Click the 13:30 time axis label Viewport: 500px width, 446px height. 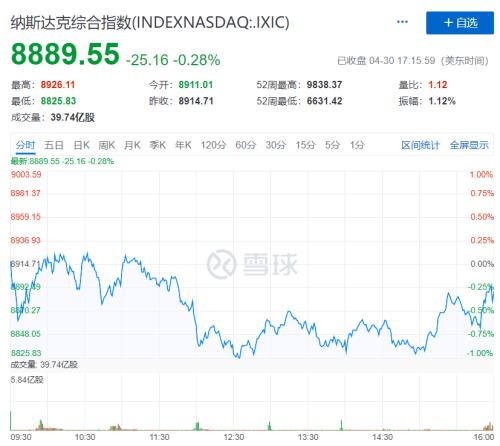(x=308, y=437)
